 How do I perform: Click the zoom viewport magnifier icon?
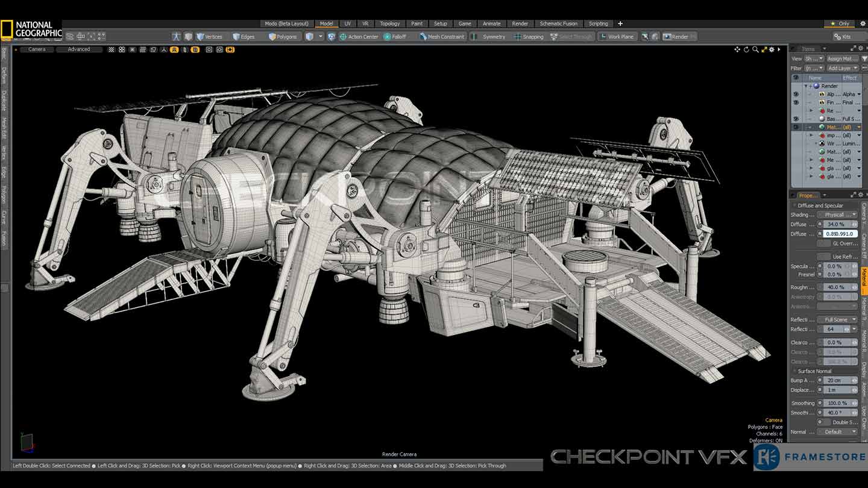pos(755,49)
